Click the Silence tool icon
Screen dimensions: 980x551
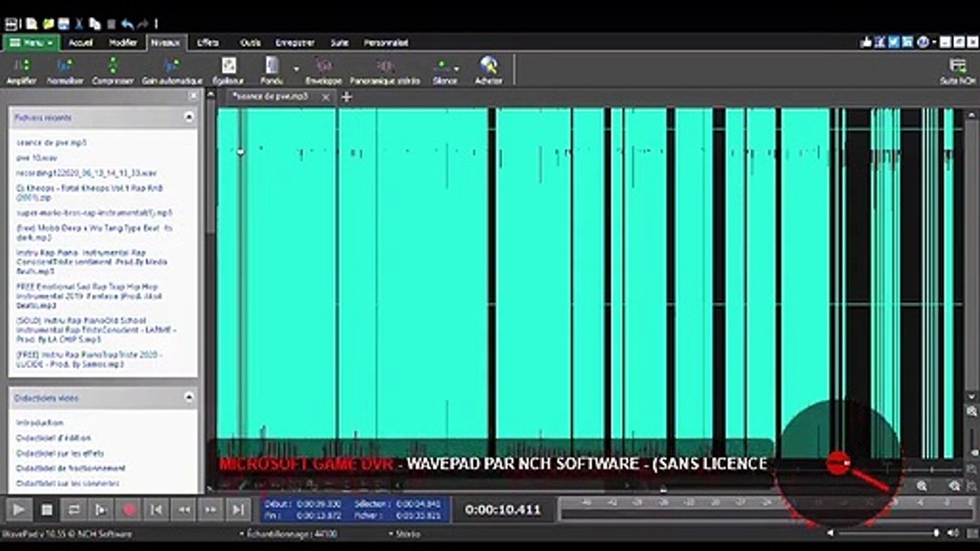point(441,66)
